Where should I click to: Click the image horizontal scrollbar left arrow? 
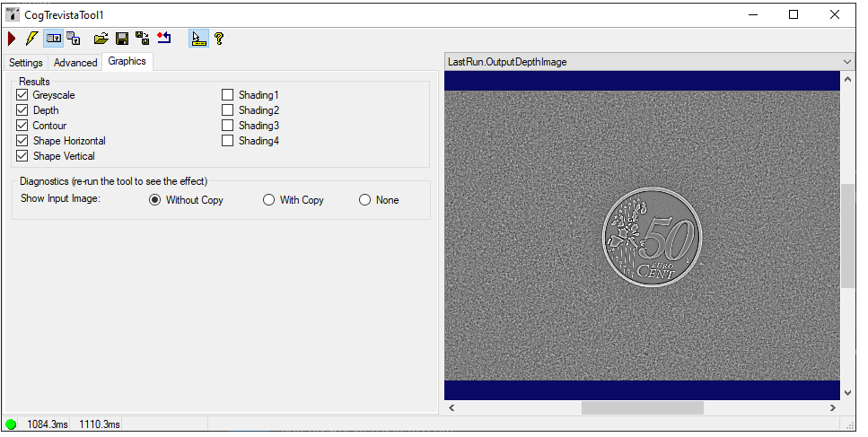coord(452,408)
